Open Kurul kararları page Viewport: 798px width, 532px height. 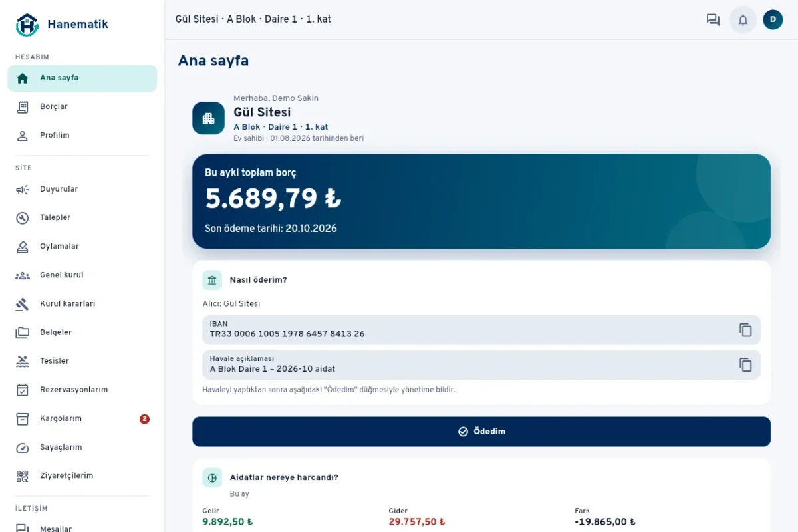pos(82,304)
